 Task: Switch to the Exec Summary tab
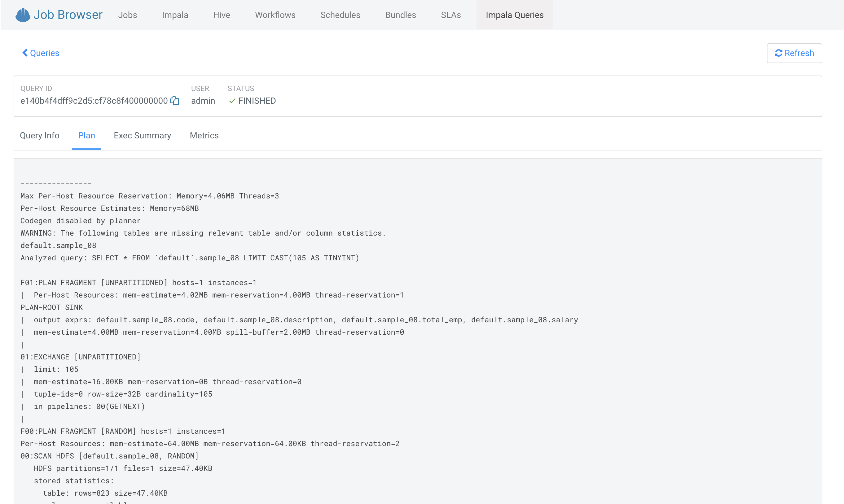pyautogui.click(x=143, y=136)
